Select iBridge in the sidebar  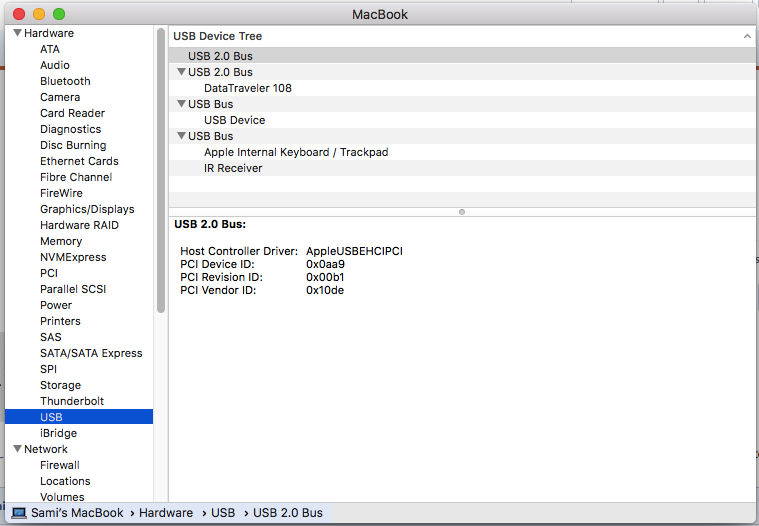tap(59, 433)
